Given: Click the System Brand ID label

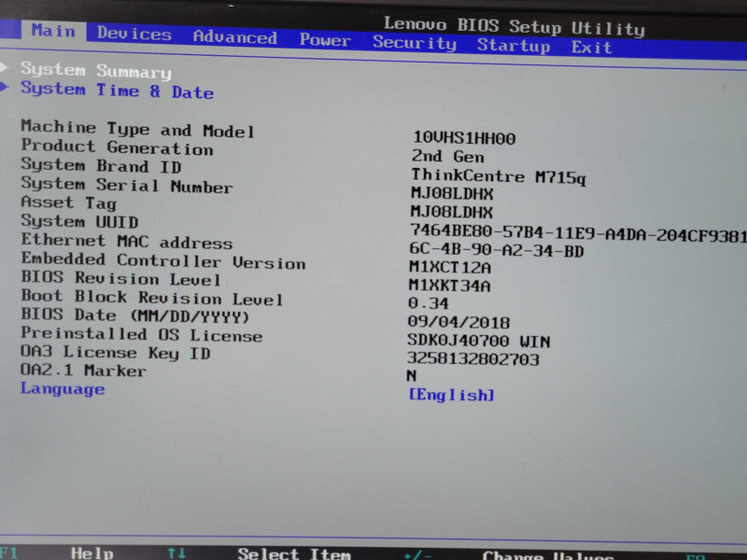Looking at the screenshot, I should (x=101, y=166).
